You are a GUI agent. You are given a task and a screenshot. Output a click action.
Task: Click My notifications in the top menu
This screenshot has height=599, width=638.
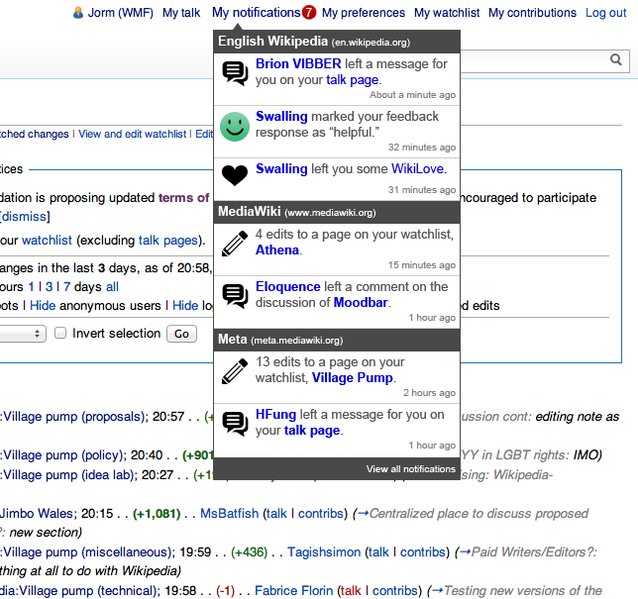coord(256,13)
